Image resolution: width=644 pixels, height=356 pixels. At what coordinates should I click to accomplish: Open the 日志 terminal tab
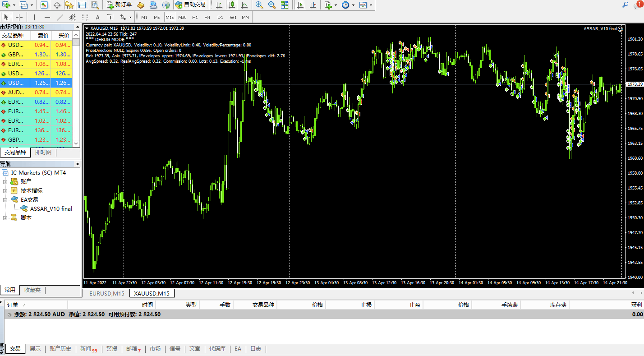256,349
